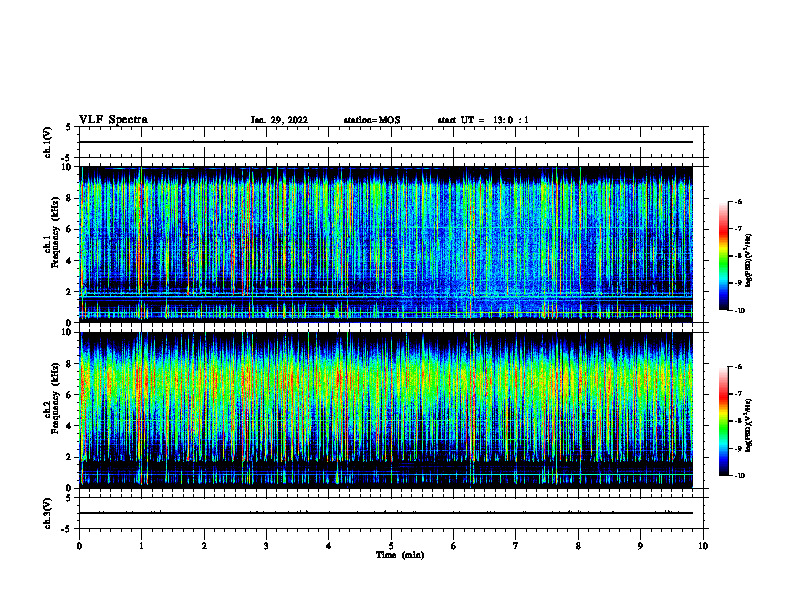Click the time axis tick label "7"
This screenshot has height=612, width=792.
pyautogui.click(x=516, y=546)
